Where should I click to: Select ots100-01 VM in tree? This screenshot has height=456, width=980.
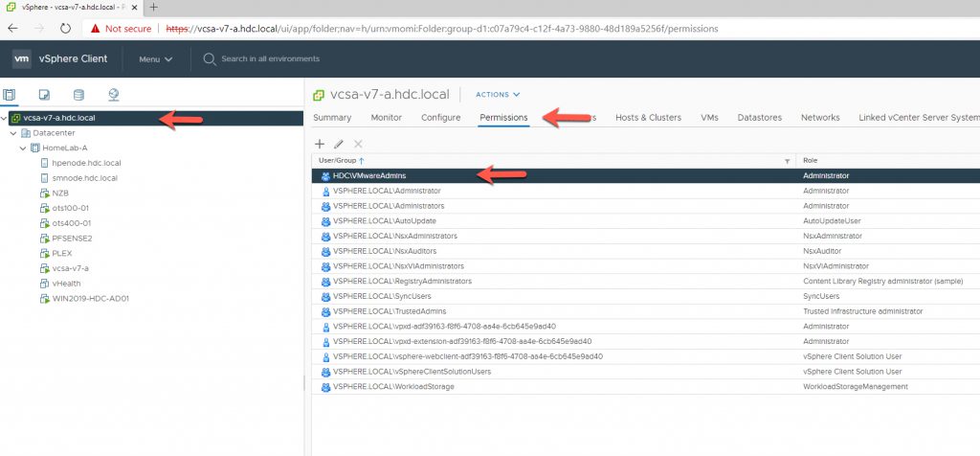71,208
